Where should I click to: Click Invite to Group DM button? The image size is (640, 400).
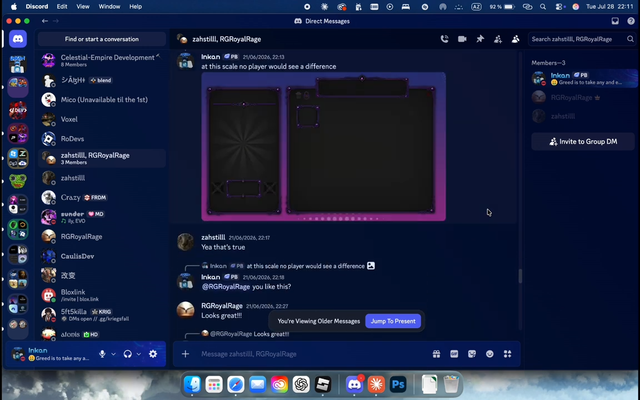click(583, 142)
